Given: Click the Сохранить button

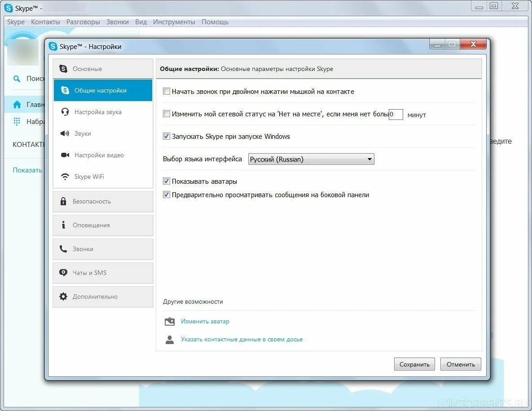Looking at the screenshot, I should [414, 364].
